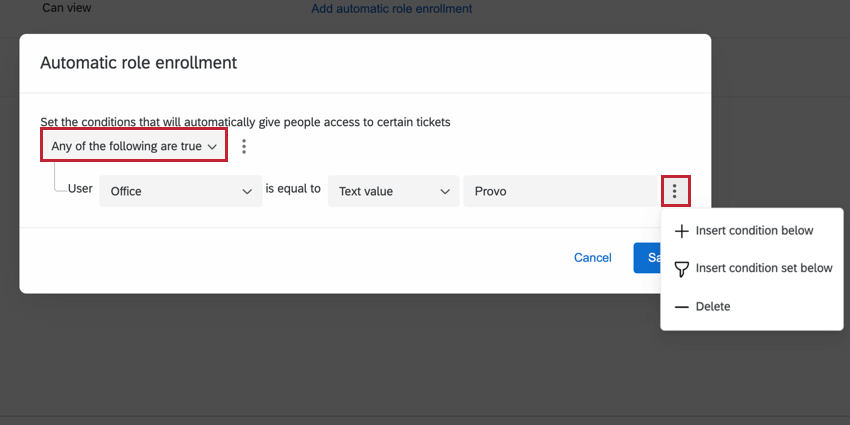This screenshot has width=850, height=425.
Task: Choose 'Insert condition set below' option
Action: (x=763, y=268)
